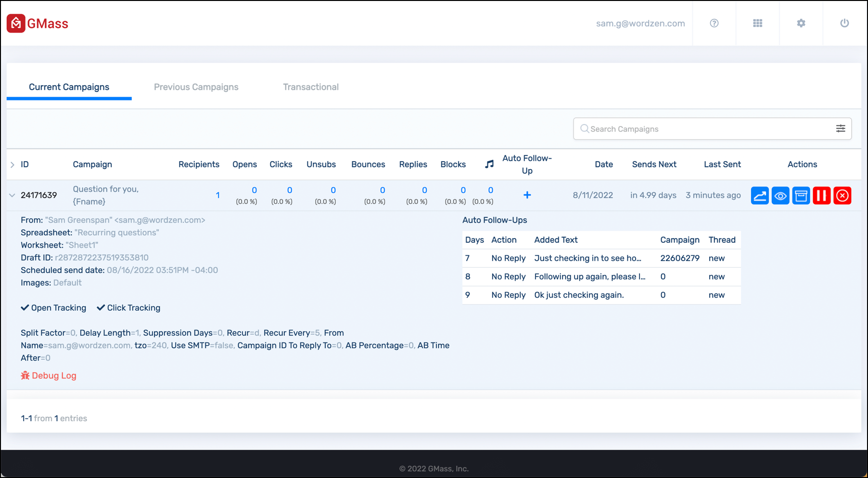Screen dimensions: 868x478
Task: Select follow-up 'Just checking in to see ho…'
Action: coord(587,258)
